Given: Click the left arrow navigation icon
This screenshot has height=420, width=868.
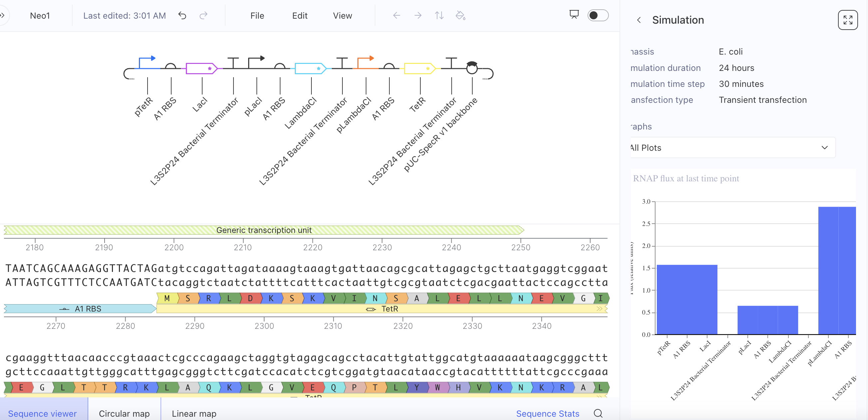Looking at the screenshot, I should pyautogui.click(x=397, y=16).
